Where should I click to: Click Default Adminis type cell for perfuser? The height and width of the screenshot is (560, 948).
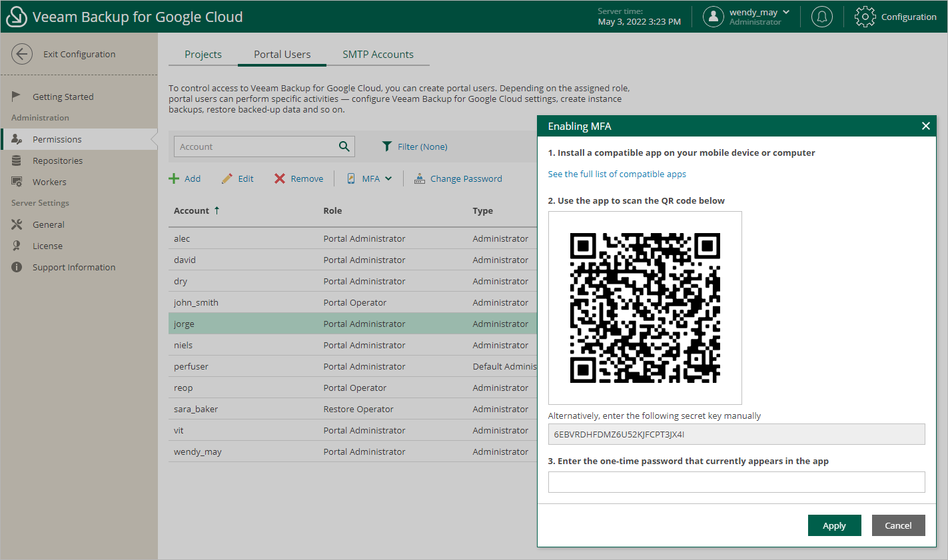pyautogui.click(x=504, y=366)
